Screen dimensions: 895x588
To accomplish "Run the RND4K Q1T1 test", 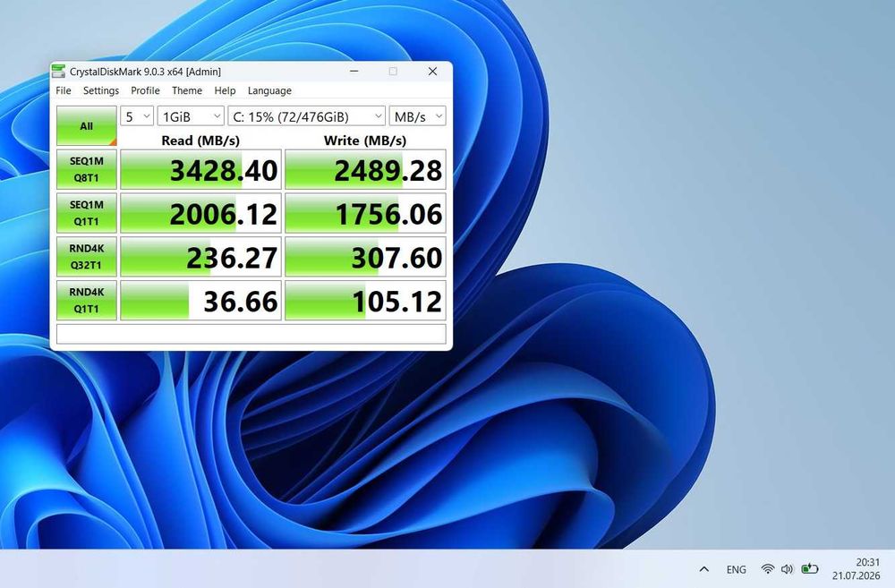I will 87,301.
